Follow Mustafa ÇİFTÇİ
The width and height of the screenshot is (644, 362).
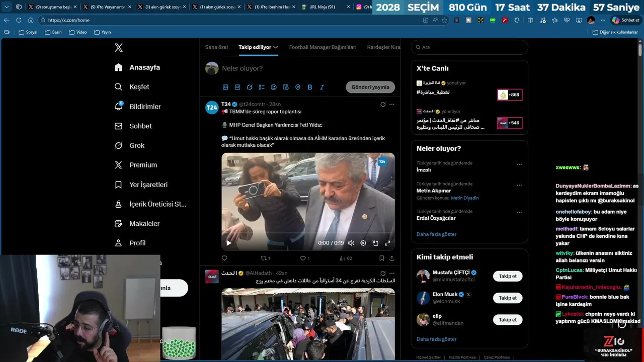508,276
